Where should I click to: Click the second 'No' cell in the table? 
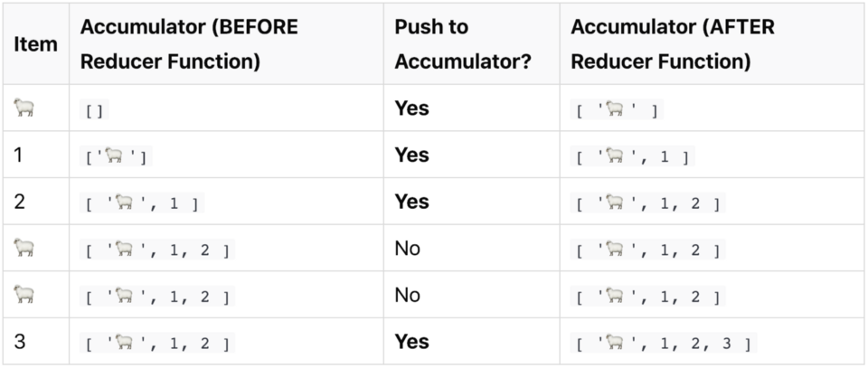[x=407, y=295]
